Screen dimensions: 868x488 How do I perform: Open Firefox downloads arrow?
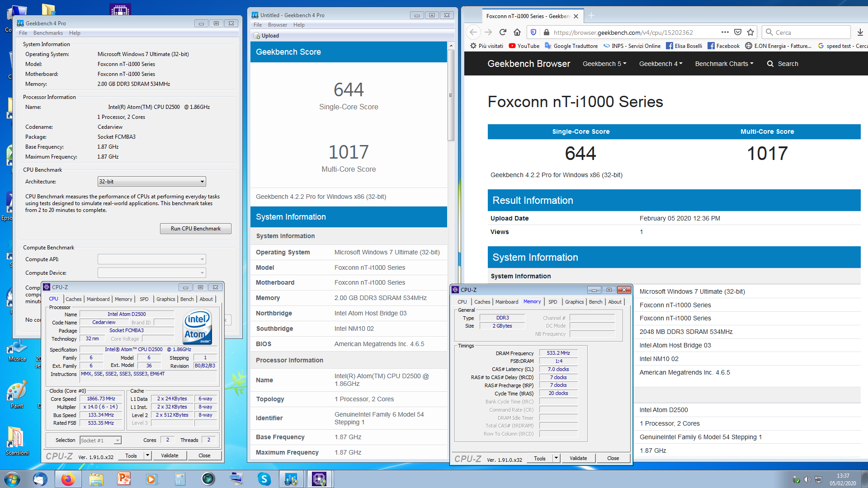[x=860, y=32]
